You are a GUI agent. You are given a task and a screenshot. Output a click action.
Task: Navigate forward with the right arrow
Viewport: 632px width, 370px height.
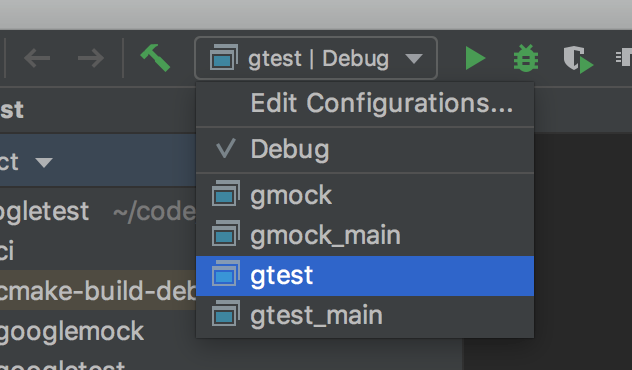click(91, 58)
